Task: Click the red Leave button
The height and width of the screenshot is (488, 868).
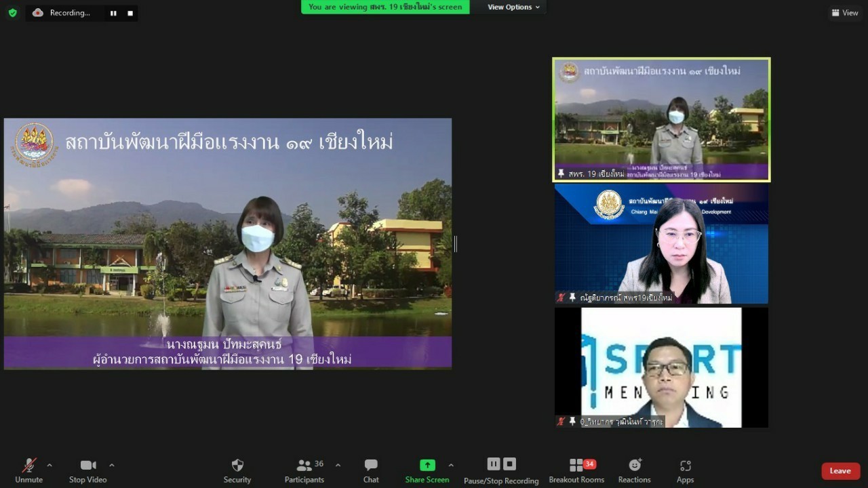Action: coord(840,471)
